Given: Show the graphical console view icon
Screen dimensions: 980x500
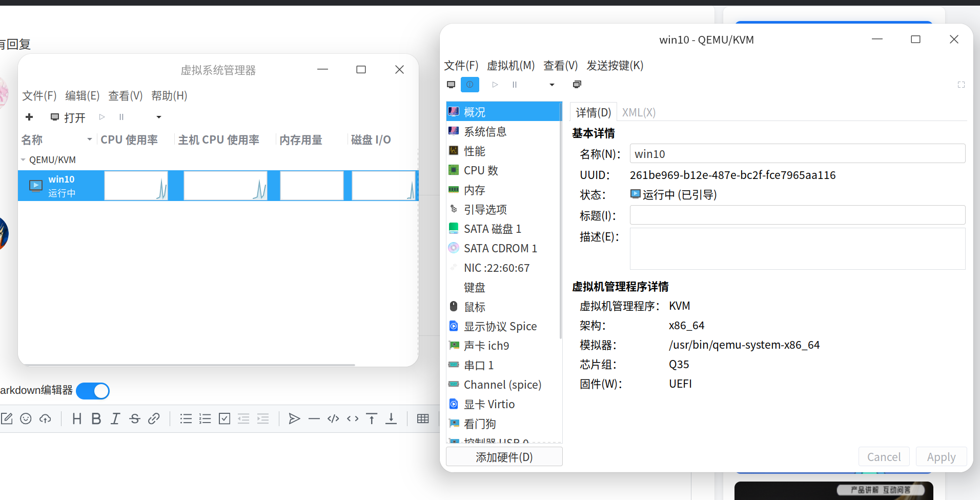Looking at the screenshot, I should point(451,85).
